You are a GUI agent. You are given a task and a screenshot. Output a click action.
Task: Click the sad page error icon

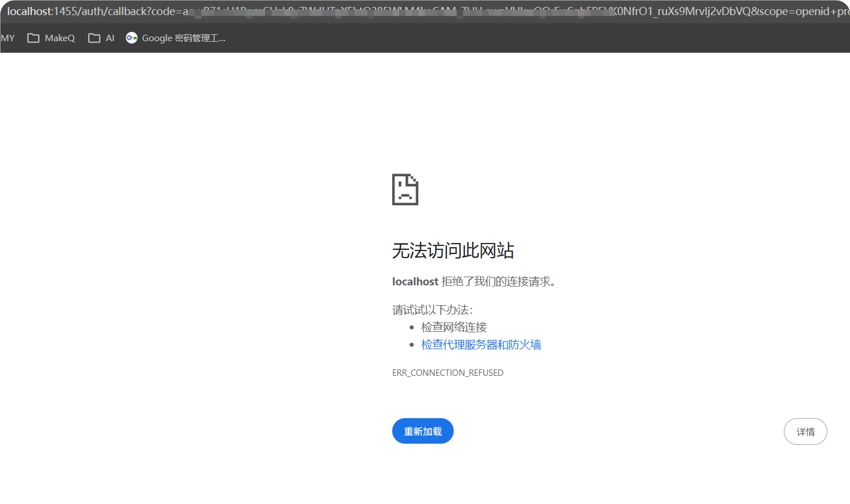(x=405, y=190)
